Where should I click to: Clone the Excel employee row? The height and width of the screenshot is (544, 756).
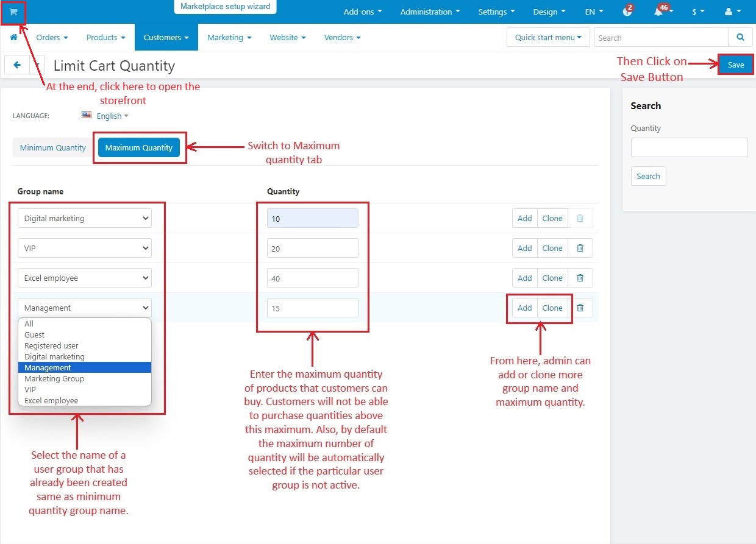click(x=552, y=278)
